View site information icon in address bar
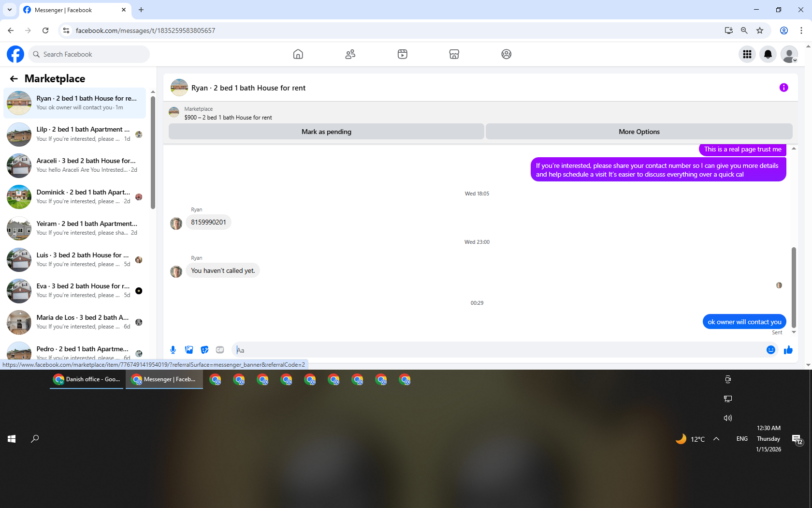 point(66,30)
